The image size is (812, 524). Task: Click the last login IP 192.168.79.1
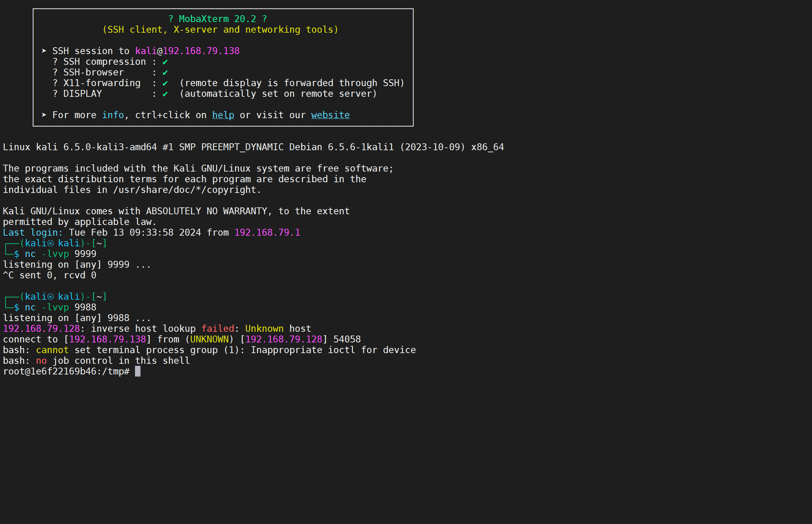click(x=267, y=233)
